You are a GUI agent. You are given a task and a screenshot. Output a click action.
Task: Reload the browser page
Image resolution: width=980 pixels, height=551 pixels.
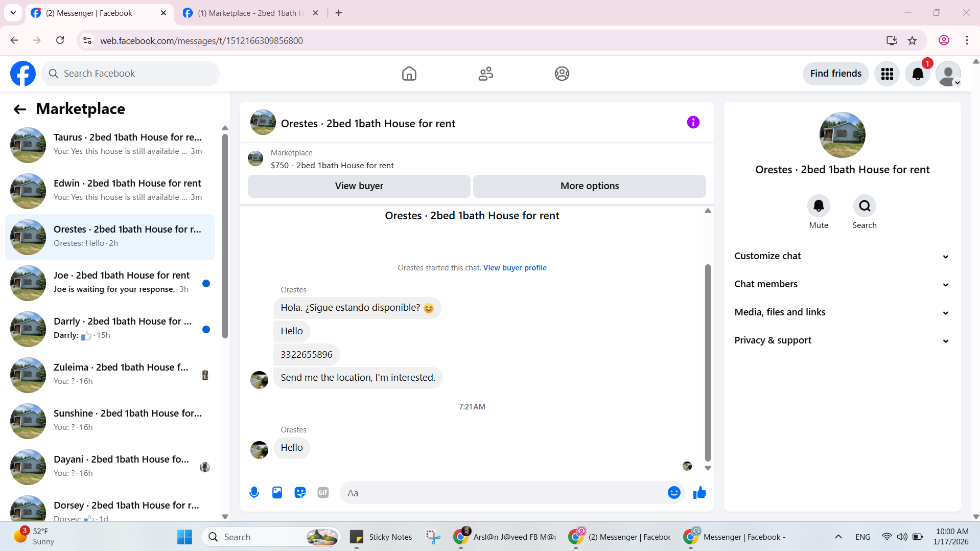coord(60,40)
